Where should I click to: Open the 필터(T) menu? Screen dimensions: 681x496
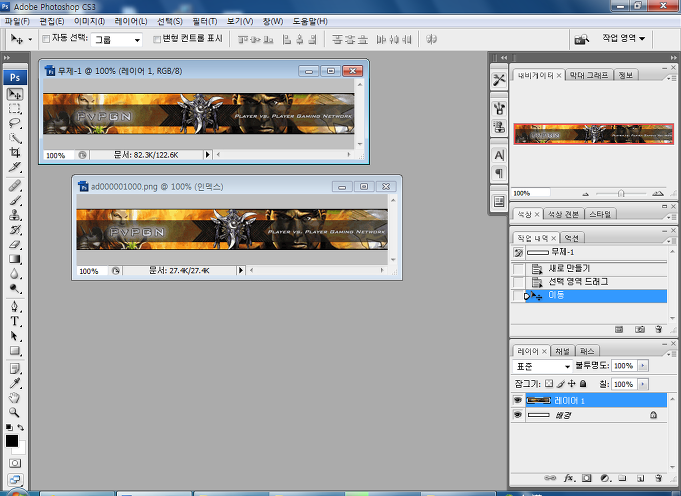click(205, 21)
